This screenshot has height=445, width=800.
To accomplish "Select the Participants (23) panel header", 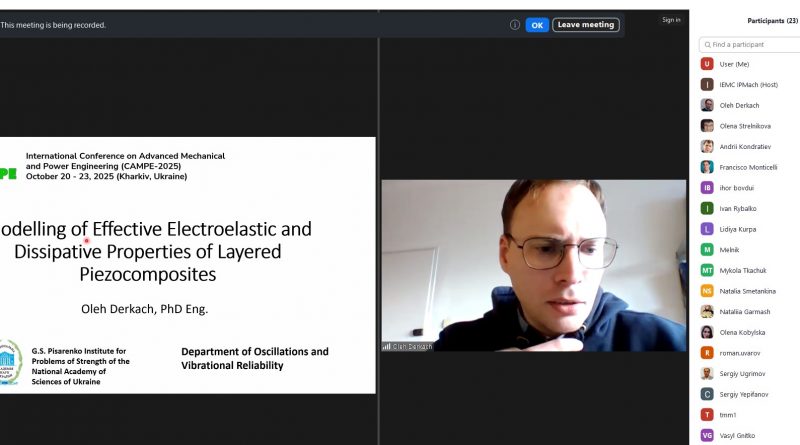I will pyautogui.click(x=772, y=20).
